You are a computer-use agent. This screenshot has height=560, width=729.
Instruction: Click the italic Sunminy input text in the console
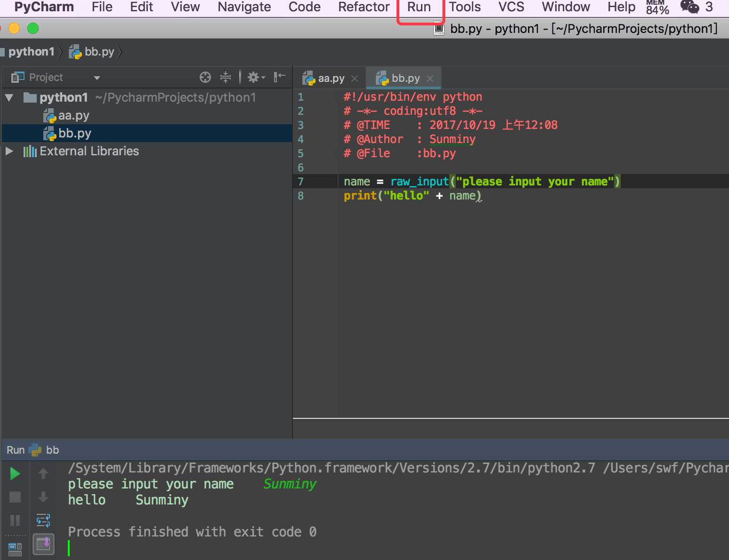pos(290,484)
